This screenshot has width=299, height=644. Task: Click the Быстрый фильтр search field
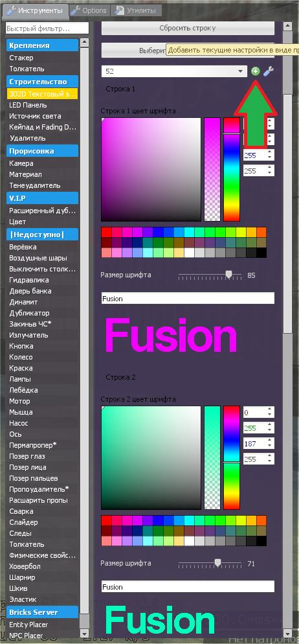(x=47, y=29)
